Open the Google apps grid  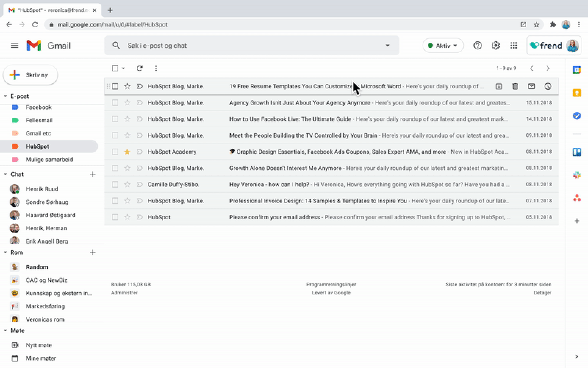point(514,46)
